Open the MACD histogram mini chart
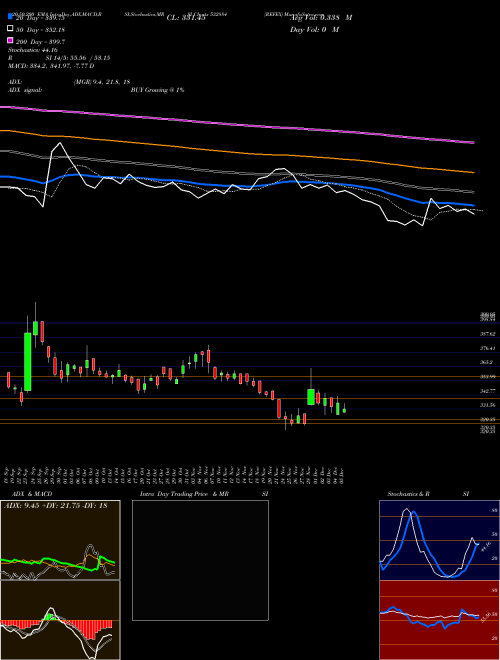500x660 pixels. tap(60, 620)
